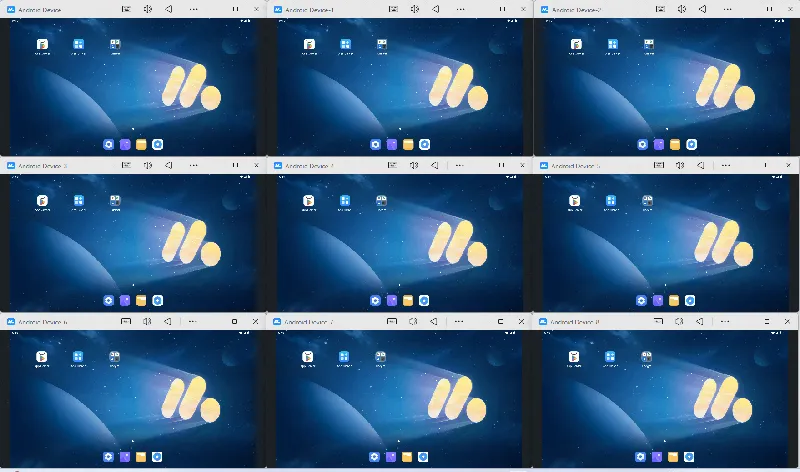Lower the volume on Android Device 5
Screen dimensions: 800x472
tap(700, 165)
